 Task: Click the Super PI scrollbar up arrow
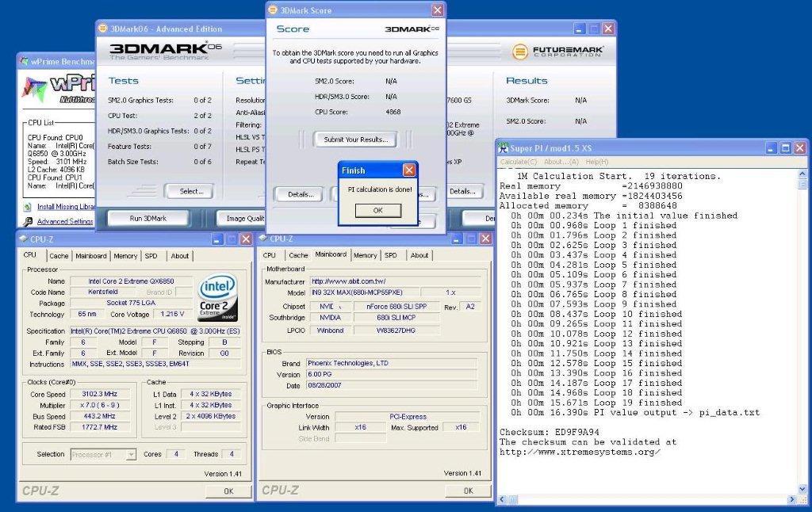click(x=803, y=173)
